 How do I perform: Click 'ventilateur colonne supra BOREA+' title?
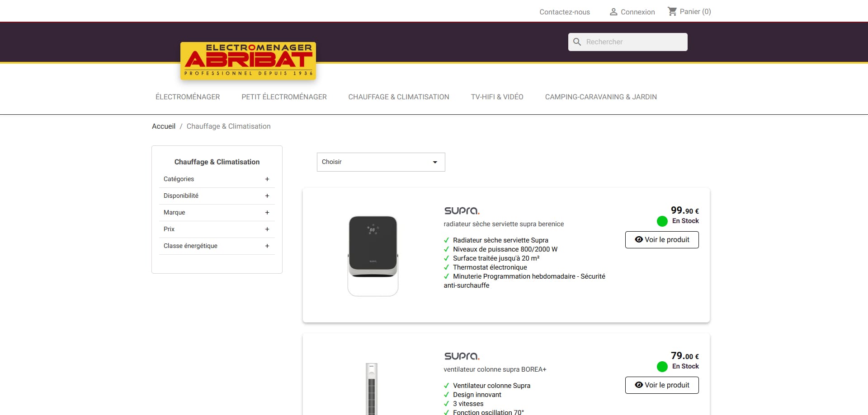pos(495,369)
